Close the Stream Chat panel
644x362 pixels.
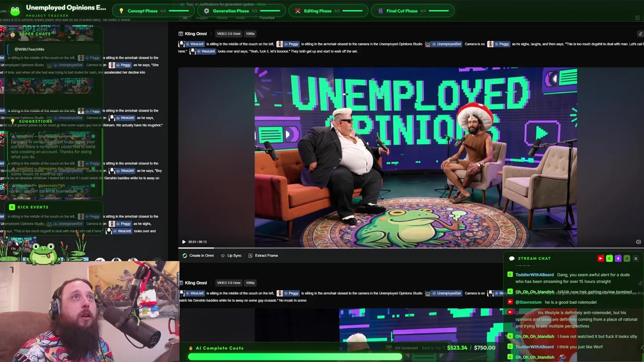[635, 258]
